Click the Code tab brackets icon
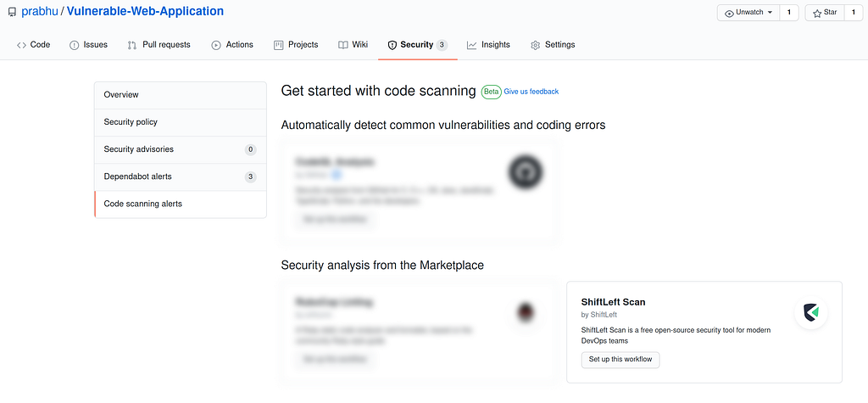Viewport: 868px width, 403px height. coord(21,45)
